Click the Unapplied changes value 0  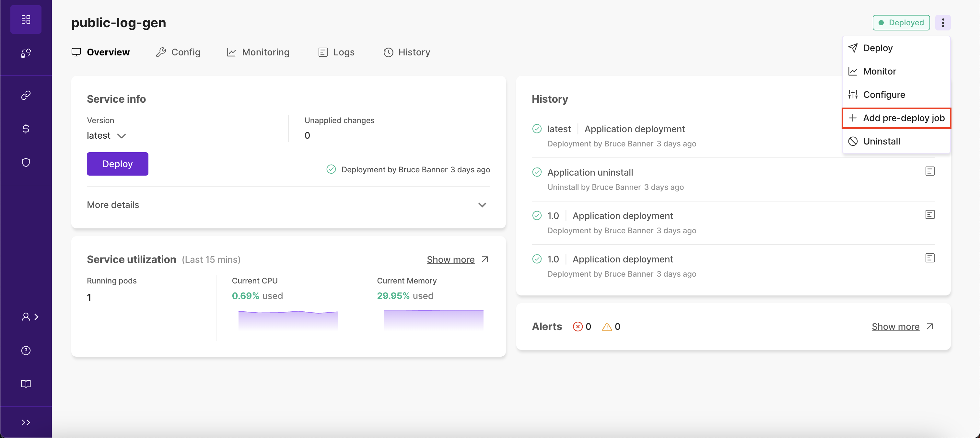coord(308,136)
